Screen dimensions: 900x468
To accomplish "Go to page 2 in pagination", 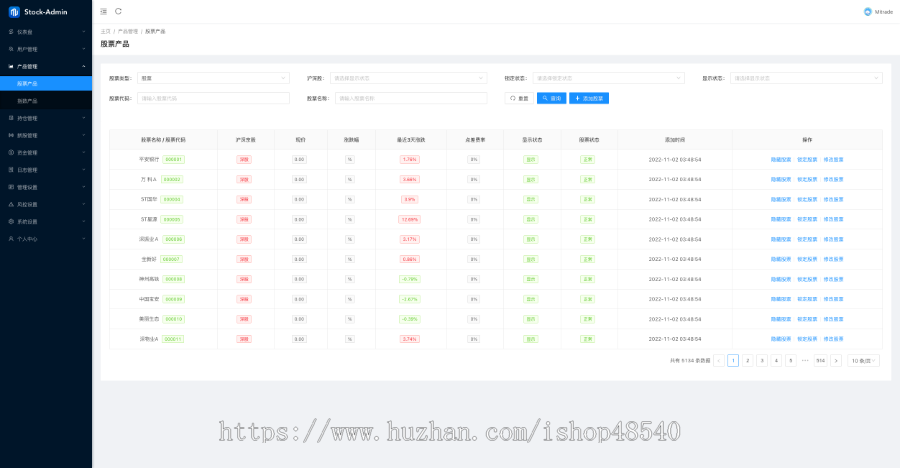I will click(x=747, y=361).
